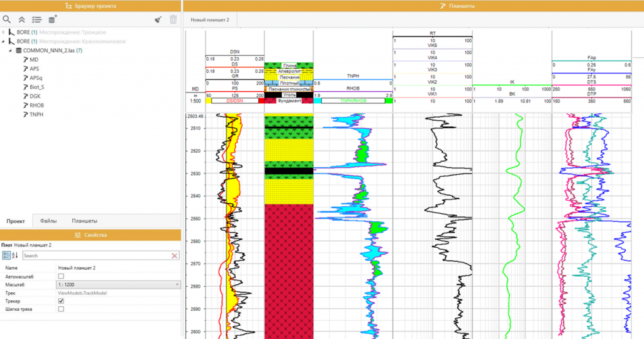The height and width of the screenshot is (339, 644).
Task: Click the trash delete icon
Action: point(174,19)
